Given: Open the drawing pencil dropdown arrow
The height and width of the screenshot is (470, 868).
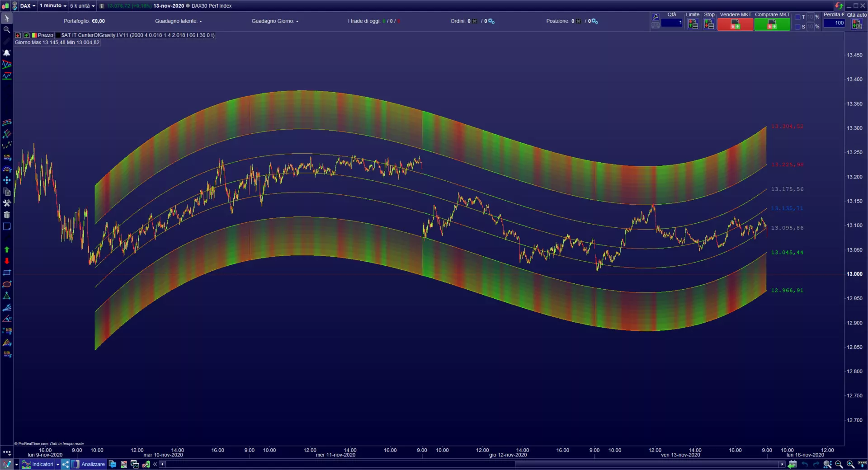Looking at the screenshot, I should coord(16,464).
